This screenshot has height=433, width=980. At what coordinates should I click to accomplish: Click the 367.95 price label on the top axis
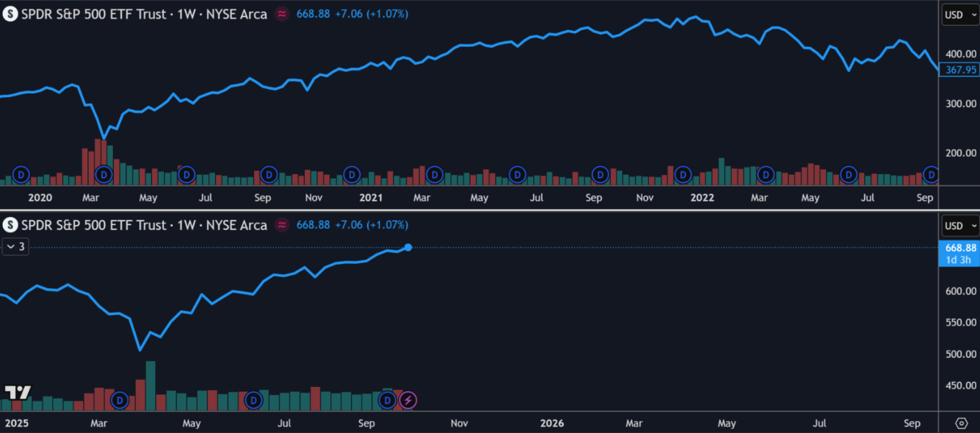pos(959,70)
